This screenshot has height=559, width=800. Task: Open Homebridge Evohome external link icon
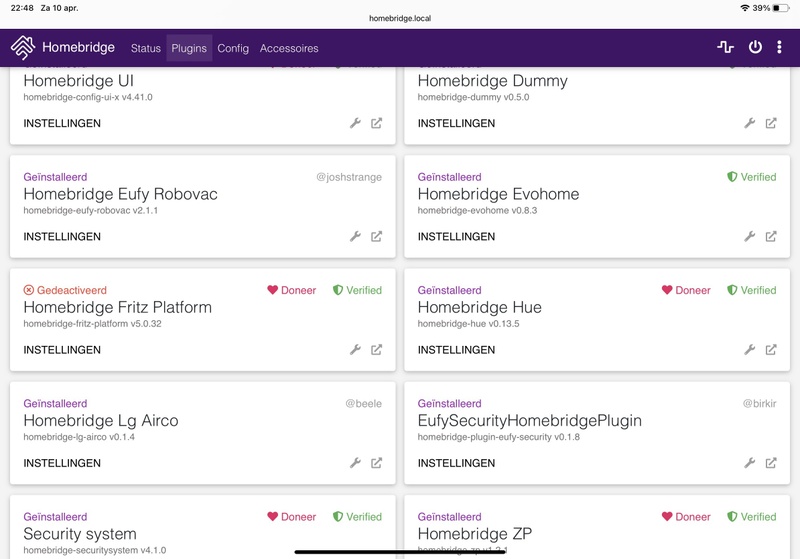click(771, 236)
